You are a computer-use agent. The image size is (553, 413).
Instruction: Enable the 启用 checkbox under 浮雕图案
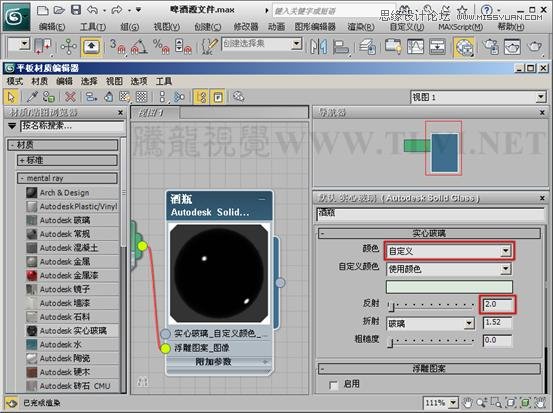(333, 385)
